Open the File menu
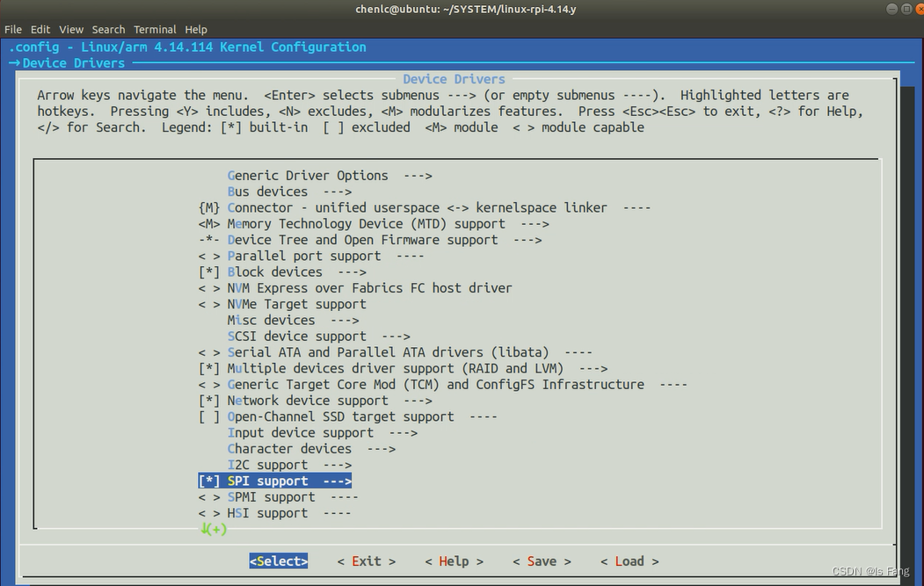This screenshot has height=586, width=924. (x=13, y=30)
